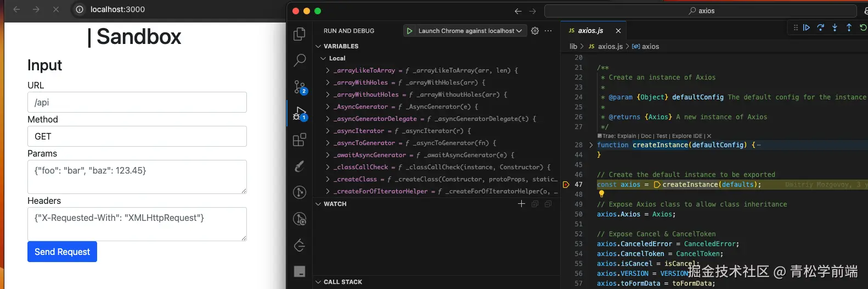
Task: Click axios.js in the breadcrumb
Action: tap(610, 47)
